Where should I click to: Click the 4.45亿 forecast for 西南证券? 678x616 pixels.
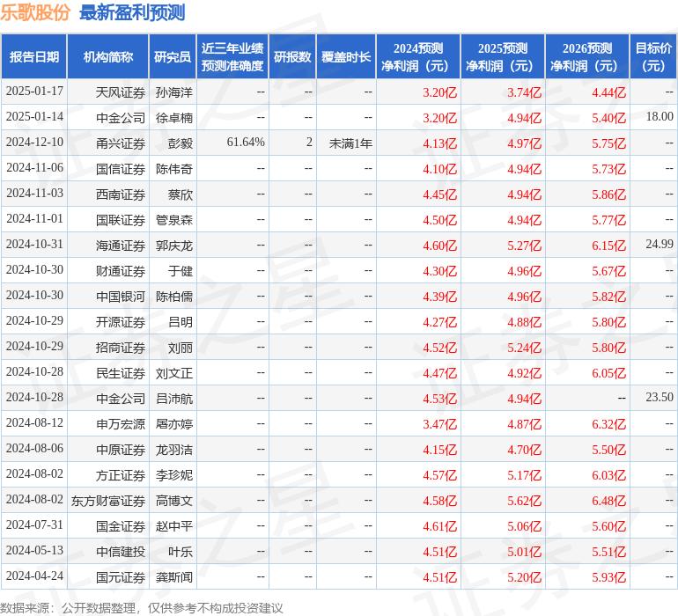pyautogui.click(x=439, y=194)
